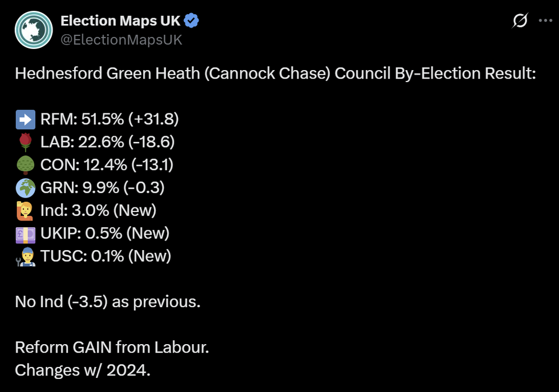Viewport: 559px width, 392px height.
Task: Click the Election Maps UK profile avatar
Action: click(x=34, y=30)
